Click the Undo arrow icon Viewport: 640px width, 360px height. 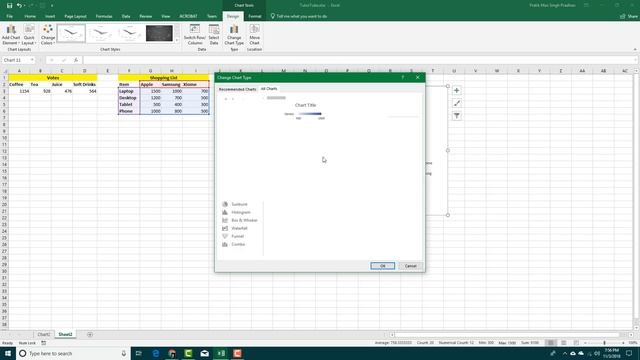pyautogui.click(x=19, y=6)
